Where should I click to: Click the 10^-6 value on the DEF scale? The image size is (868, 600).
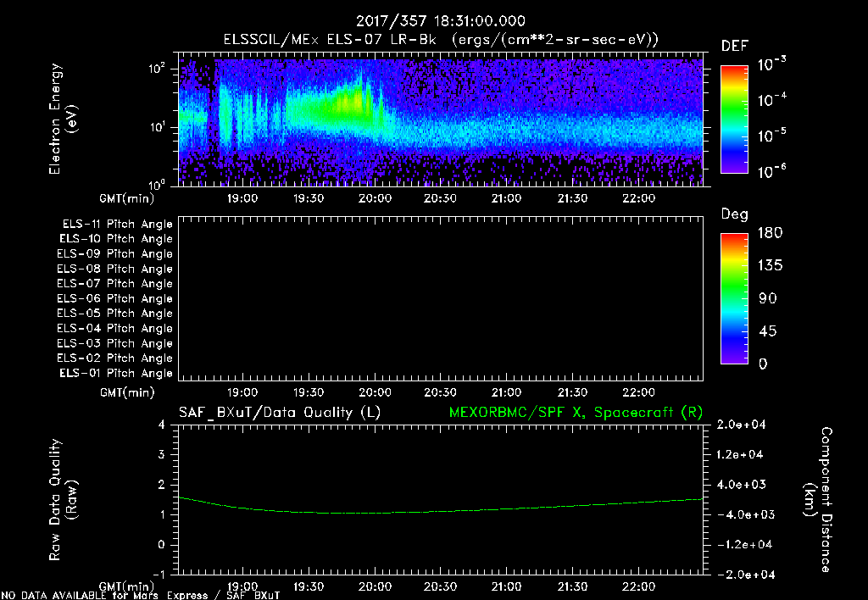pyautogui.click(x=772, y=171)
